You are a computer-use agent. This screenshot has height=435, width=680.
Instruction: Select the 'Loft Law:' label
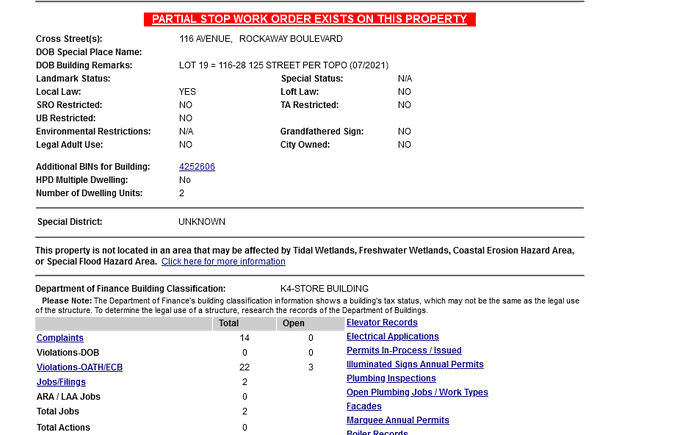pos(300,92)
